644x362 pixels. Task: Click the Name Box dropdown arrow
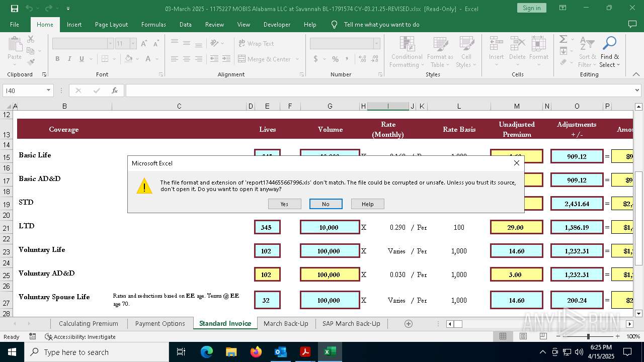coord(49,90)
